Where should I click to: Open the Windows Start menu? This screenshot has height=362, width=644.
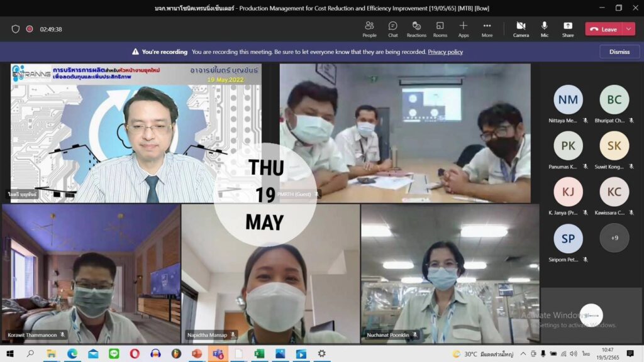(10, 353)
